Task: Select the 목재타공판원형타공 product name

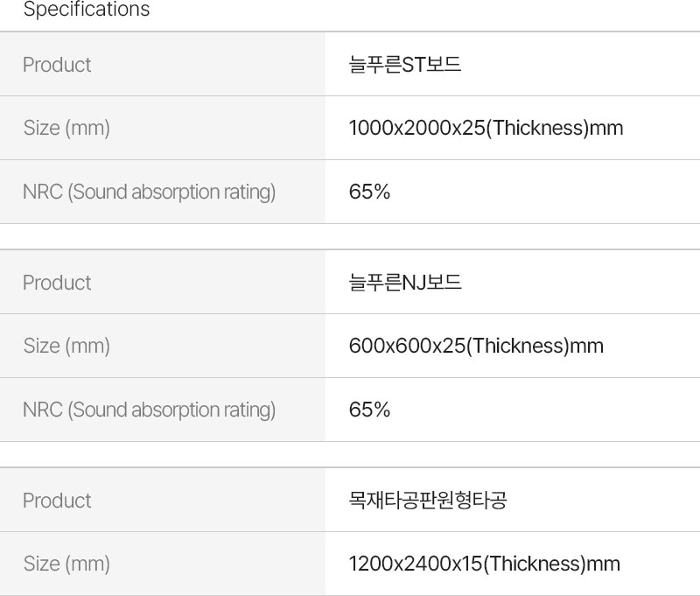Action: pyautogui.click(x=427, y=501)
